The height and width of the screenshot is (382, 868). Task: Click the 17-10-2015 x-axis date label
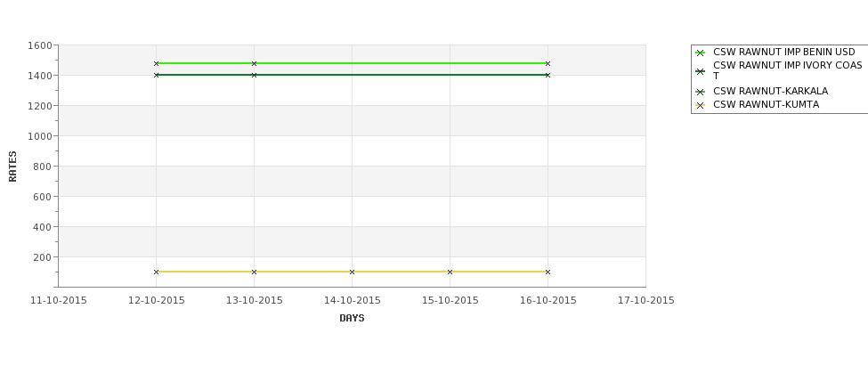646,301
